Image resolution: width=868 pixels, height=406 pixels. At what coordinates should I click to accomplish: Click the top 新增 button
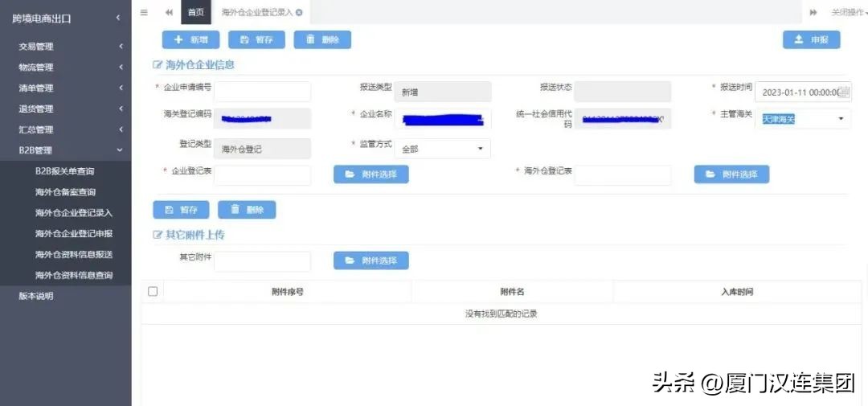pyautogui.click(x=191, y=40)
